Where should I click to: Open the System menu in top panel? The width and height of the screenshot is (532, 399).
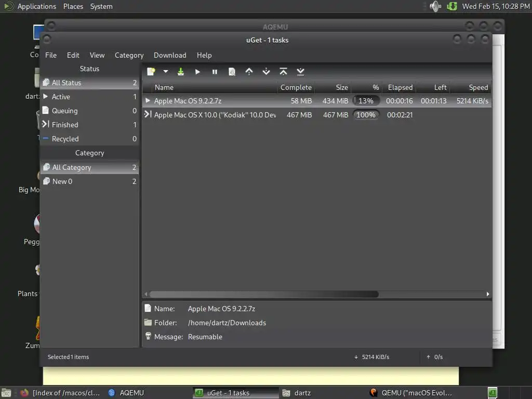click(101, 6)
